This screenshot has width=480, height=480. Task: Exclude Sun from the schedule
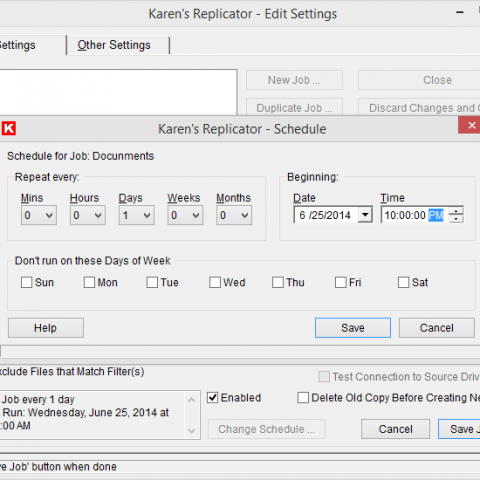click(x=26, y=282)
